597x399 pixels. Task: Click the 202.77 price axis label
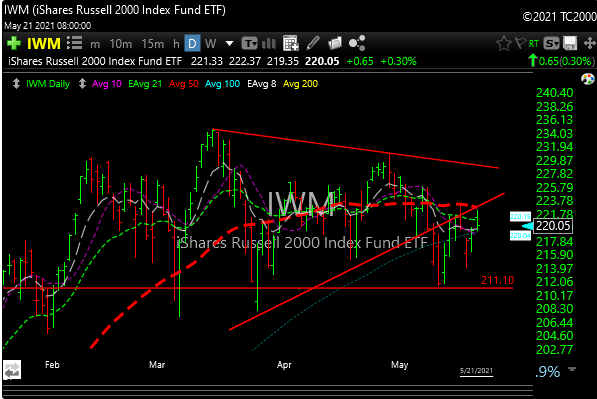coord(554,350)
